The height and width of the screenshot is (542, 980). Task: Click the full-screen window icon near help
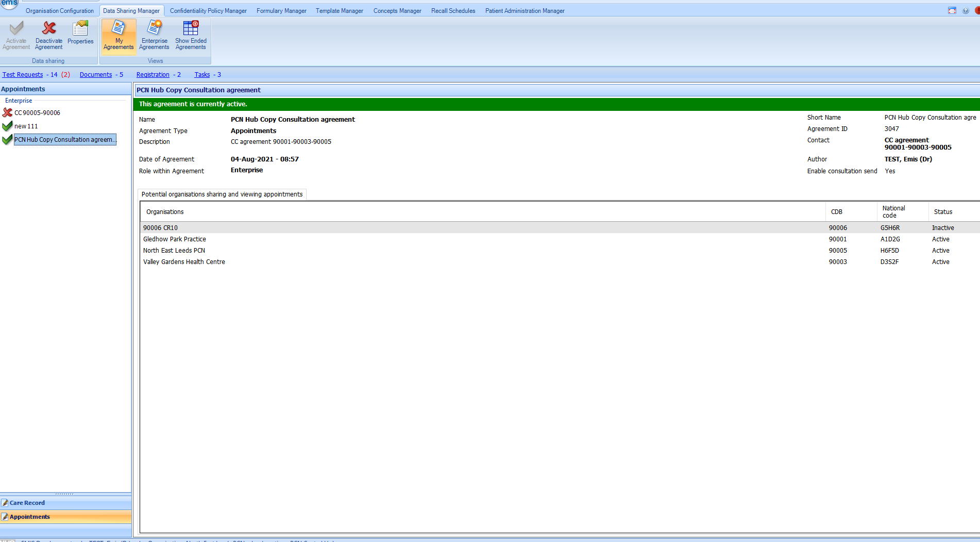952,11
